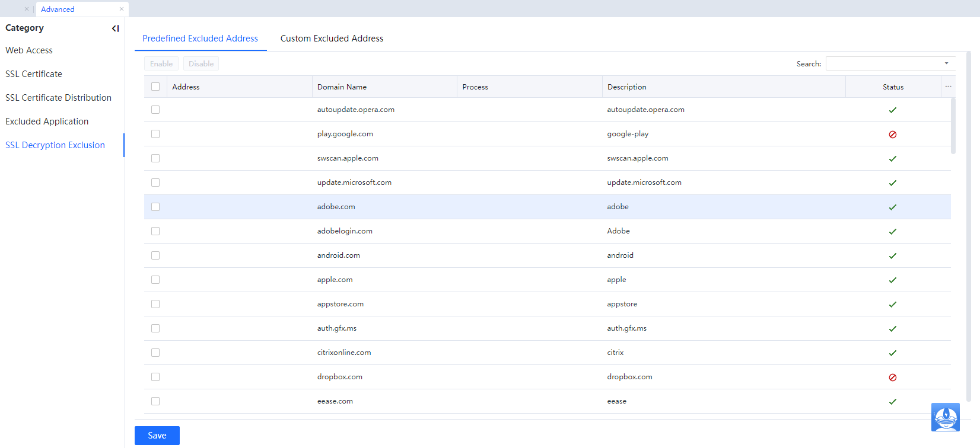This screenshot has width=980, height=448.
Task: Close the Advanced tab
Action: [x=122, y=9]
